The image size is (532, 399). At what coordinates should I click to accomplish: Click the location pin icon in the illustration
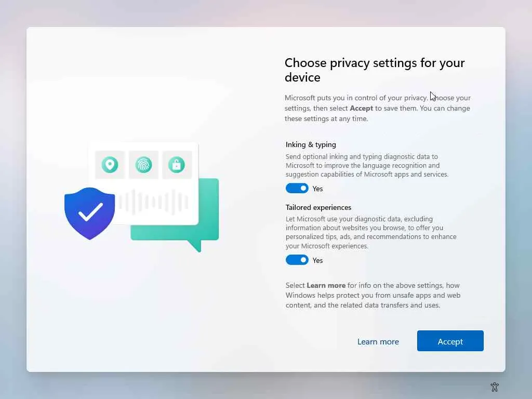[110, 165]
